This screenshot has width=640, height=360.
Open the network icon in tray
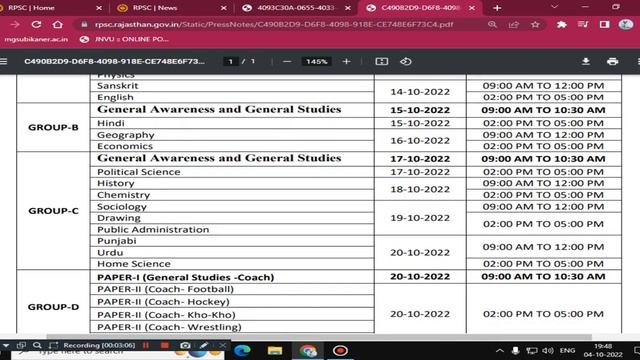pos(531,351)
